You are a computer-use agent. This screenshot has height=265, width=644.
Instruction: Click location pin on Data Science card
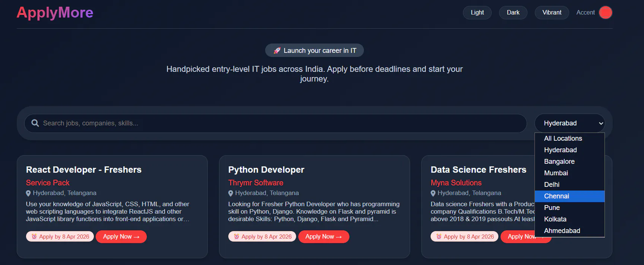433,193
